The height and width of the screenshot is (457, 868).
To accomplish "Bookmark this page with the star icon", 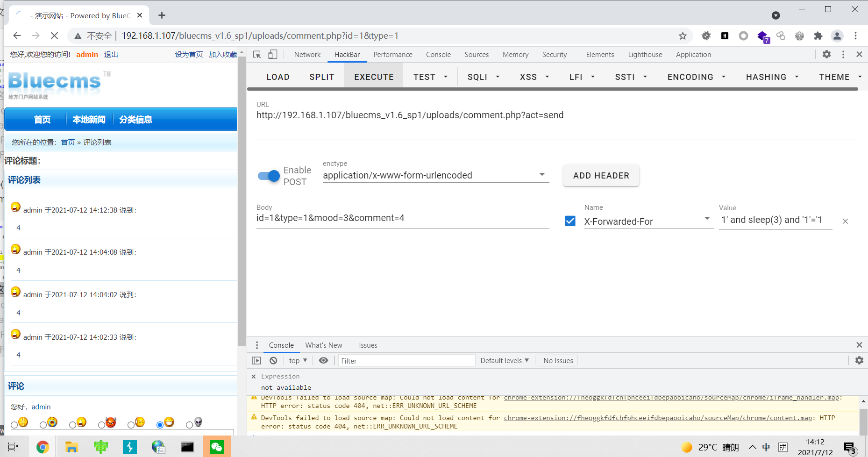I will (683, 36).
